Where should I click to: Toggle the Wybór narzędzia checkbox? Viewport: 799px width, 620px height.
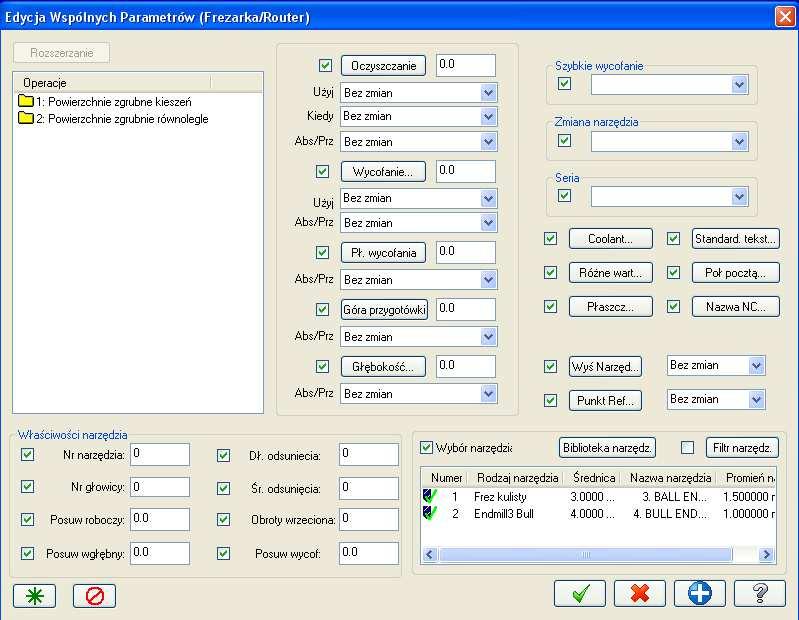426,448
